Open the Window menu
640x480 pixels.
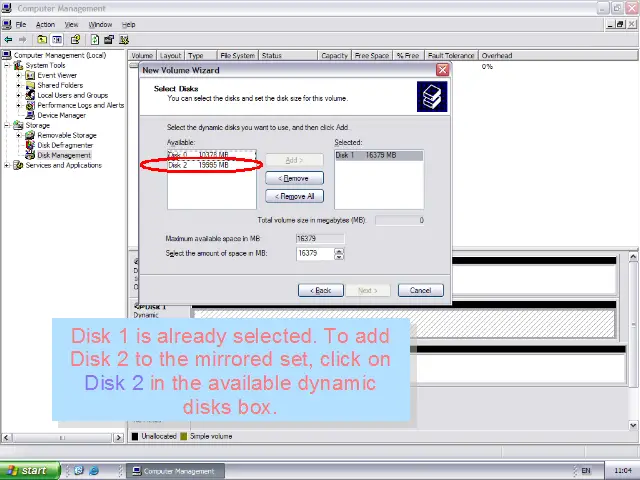[100, 24]
